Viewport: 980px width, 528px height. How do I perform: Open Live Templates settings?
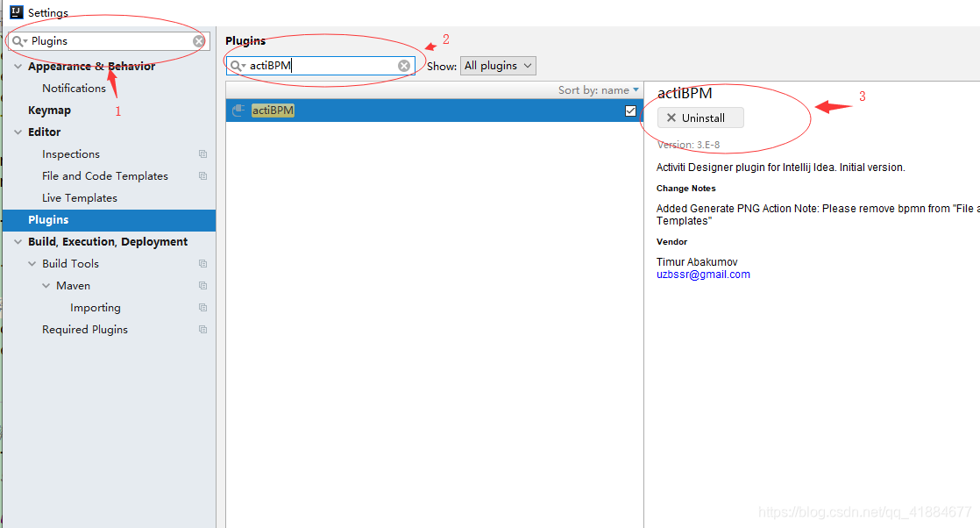80,197
